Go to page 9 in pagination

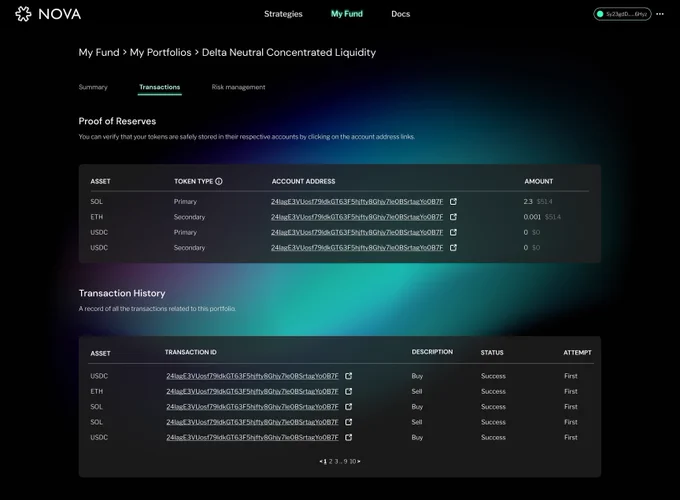(x=346, y=461)
